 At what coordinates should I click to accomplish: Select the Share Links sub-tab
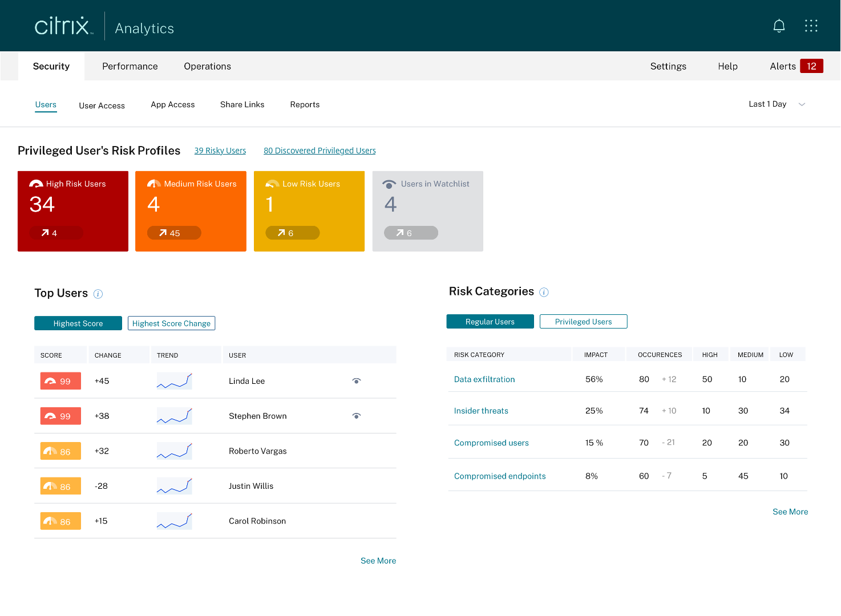[x=242, y=104]
